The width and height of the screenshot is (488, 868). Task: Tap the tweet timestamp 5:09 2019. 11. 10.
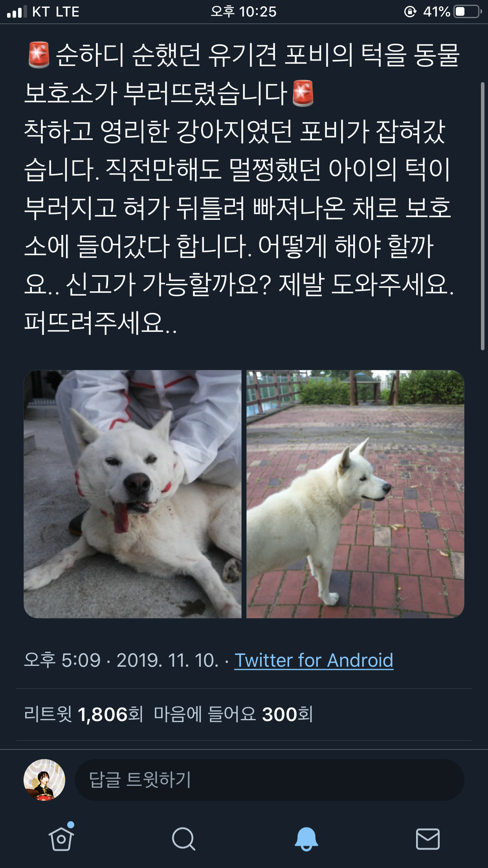click(121, 660)
